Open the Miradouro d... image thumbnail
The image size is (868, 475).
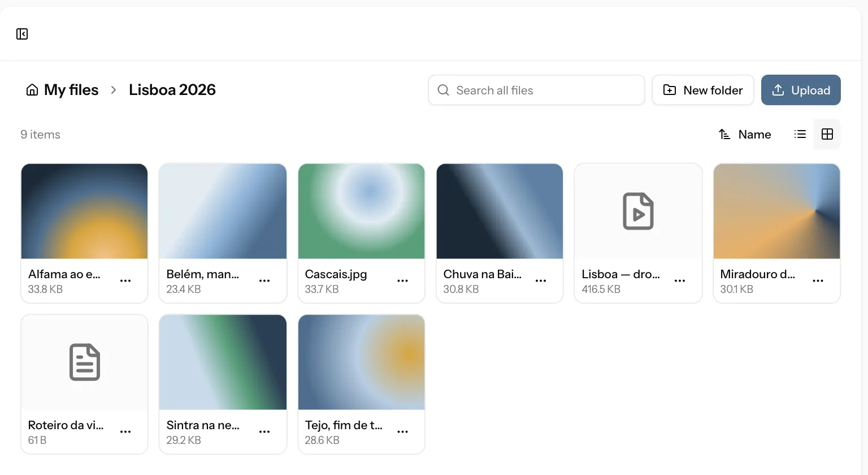(776, 211)
